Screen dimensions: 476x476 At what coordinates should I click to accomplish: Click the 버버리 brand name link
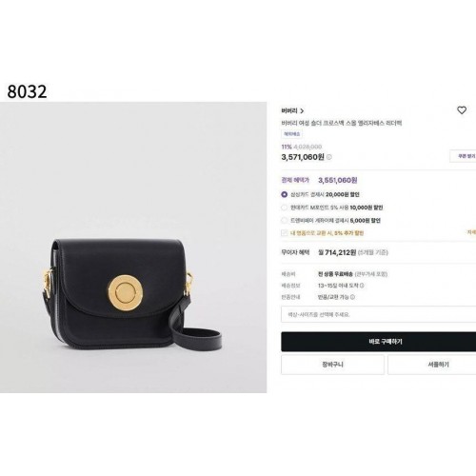click(x=289, y=110)
